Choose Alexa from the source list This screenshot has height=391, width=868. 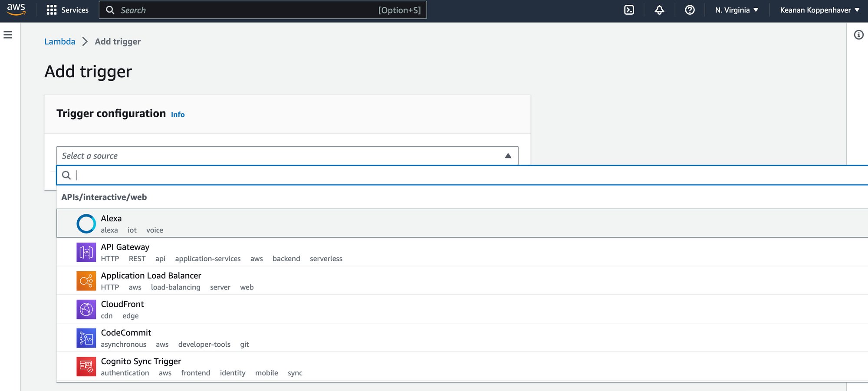tap(462, 223)
